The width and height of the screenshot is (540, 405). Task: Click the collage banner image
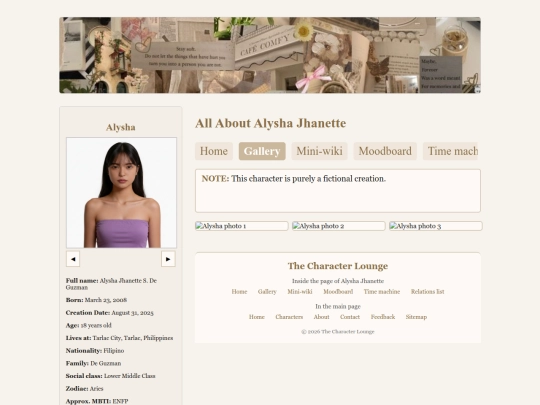click(270, 55)
